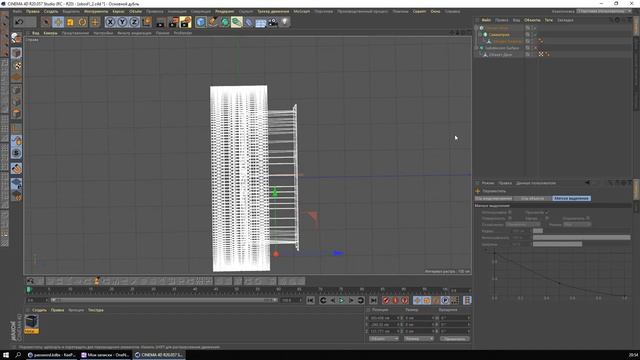Open the Теги menu in object manager
The image size is (640, 360).
point(549,20)
